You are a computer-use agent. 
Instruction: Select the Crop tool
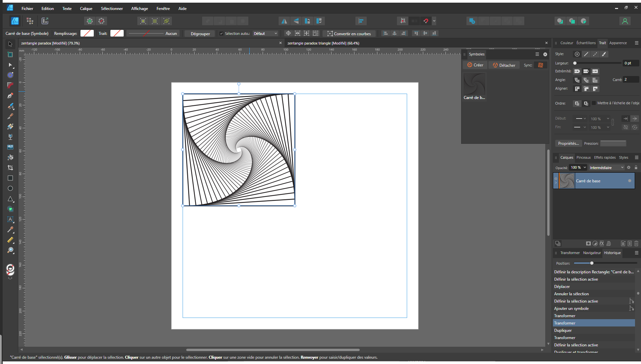pos(10,168)
